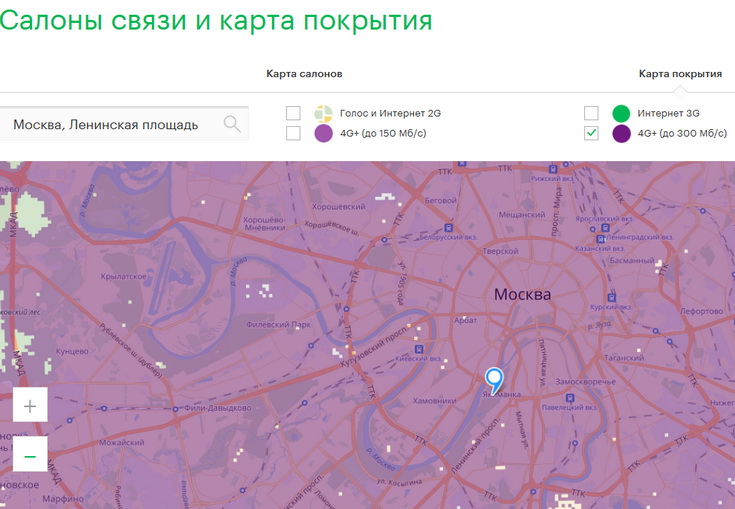Viewport: 735px width, 509px height.
Task: Click the Беговой district label
Action: 441,200
